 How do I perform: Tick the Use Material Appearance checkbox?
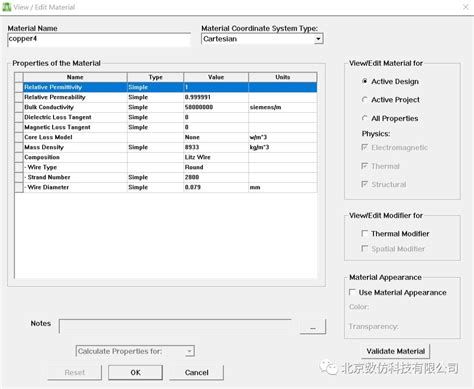point(352,292)
